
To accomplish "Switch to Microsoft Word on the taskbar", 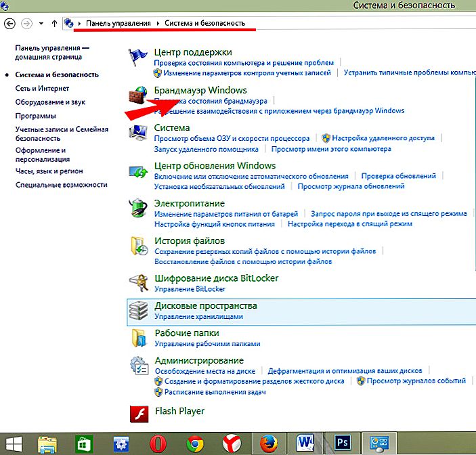I will 305,443.
